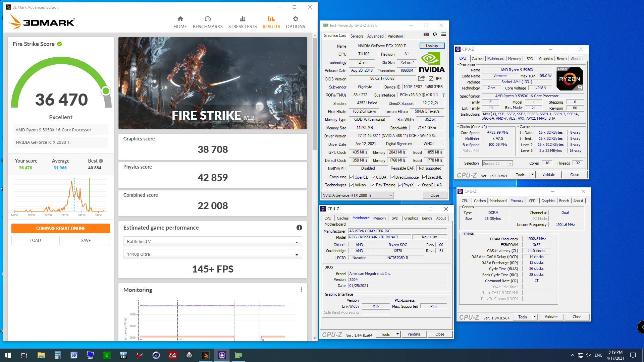Open the GPU selection dropdown in GPU-Z
This screenshot has height=362, width=644.
[357, 195]
